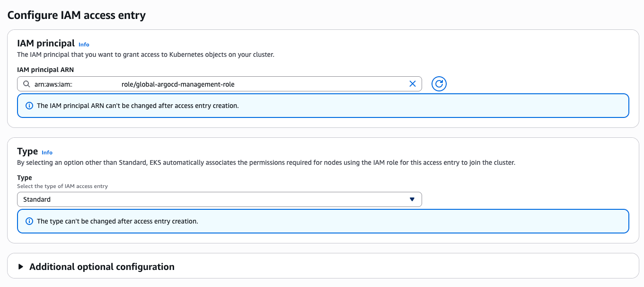Screen dimensions: 644x287
Task: Click 'Select the type of IAM access entry' text
Action: pos(62,186)
